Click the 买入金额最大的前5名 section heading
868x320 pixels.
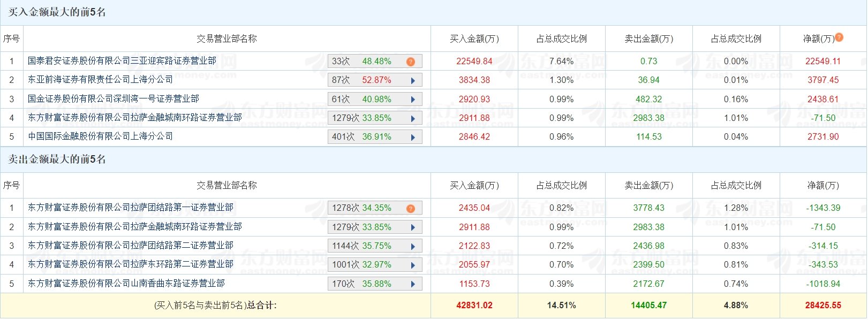pyautogui.click(x=57, y=12)
